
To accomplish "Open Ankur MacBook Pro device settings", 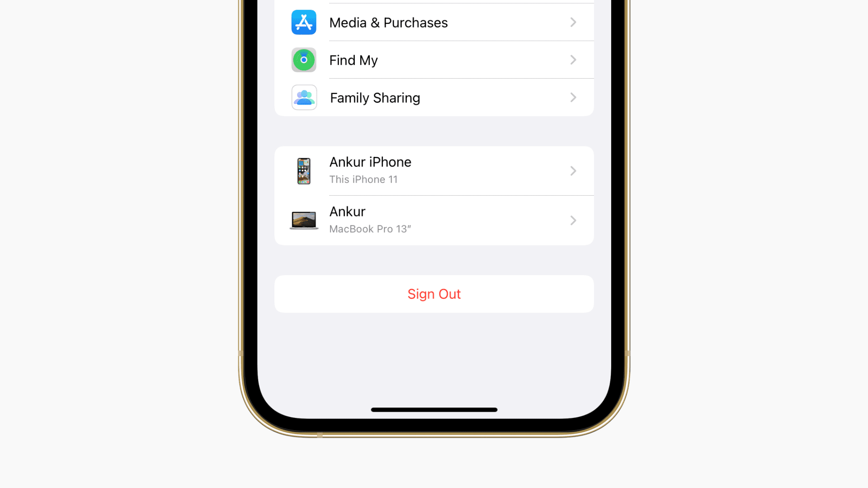I will pos(434,220).
